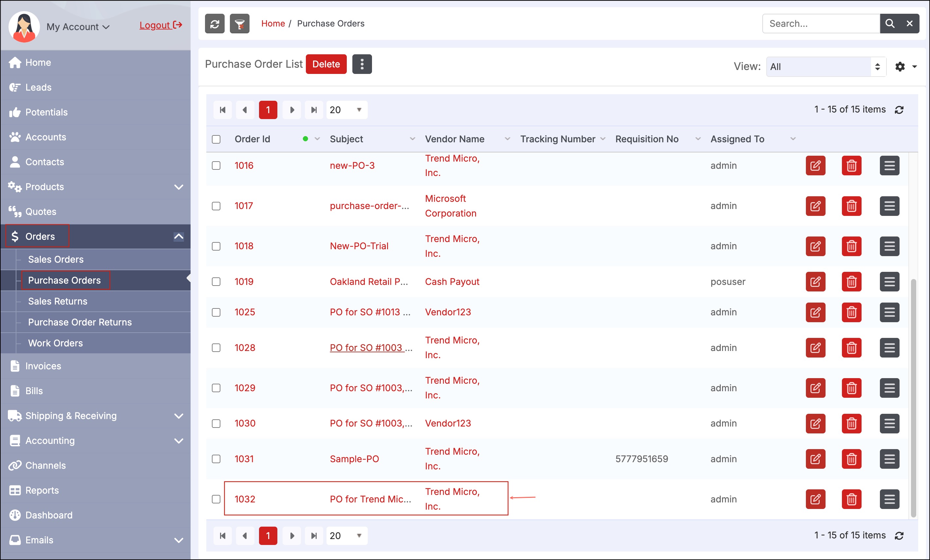The image size is (930, 560).
Task: Tick the checkbox for order 1017
Action: click(x=216, y=206)
